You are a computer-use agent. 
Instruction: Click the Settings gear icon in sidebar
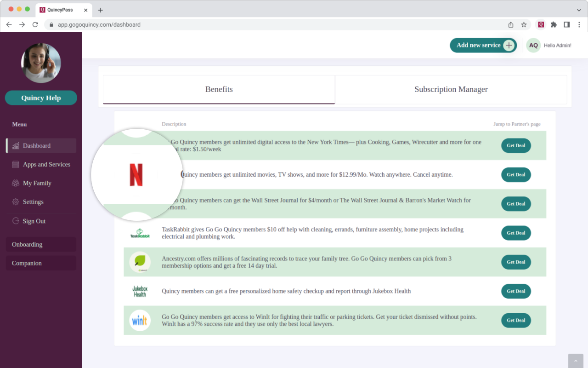(16, 202)
